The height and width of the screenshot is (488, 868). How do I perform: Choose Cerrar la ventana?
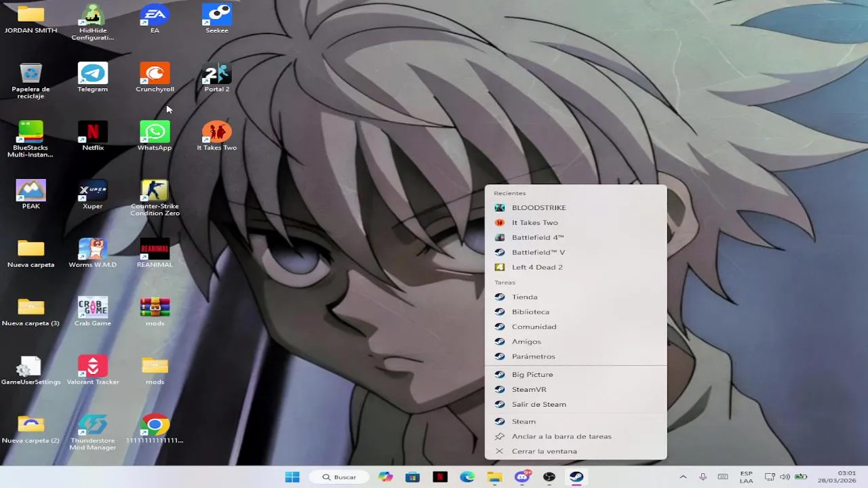coord(576,451)
